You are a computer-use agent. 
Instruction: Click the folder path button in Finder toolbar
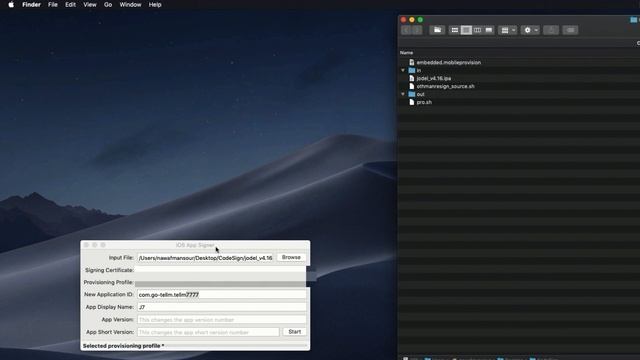[x=437, y=30]
